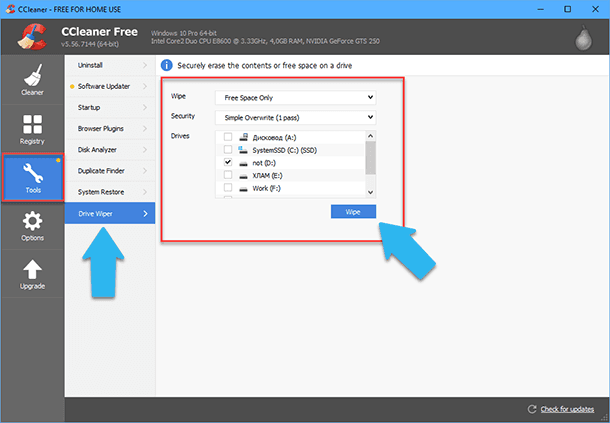Click the chevron next to System Restore
This screenshot has width=610, height=423.
(145, 192)
